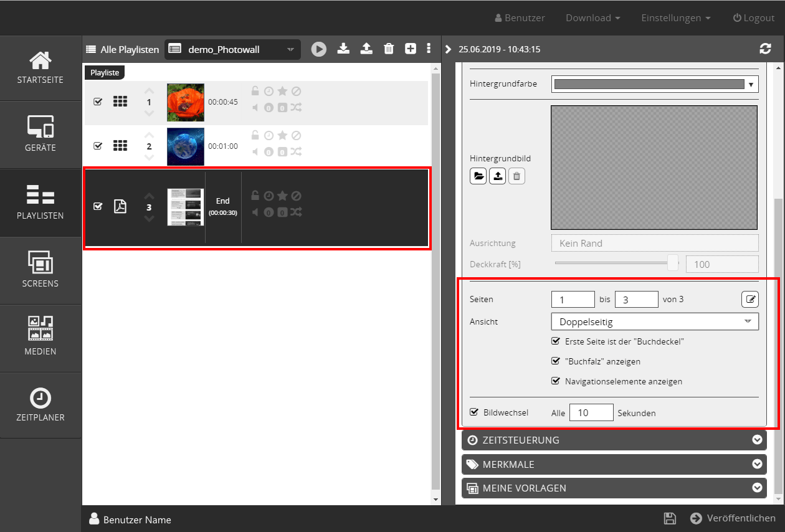Click the edit pages icon beside 'von 3'

click(750, 300)
